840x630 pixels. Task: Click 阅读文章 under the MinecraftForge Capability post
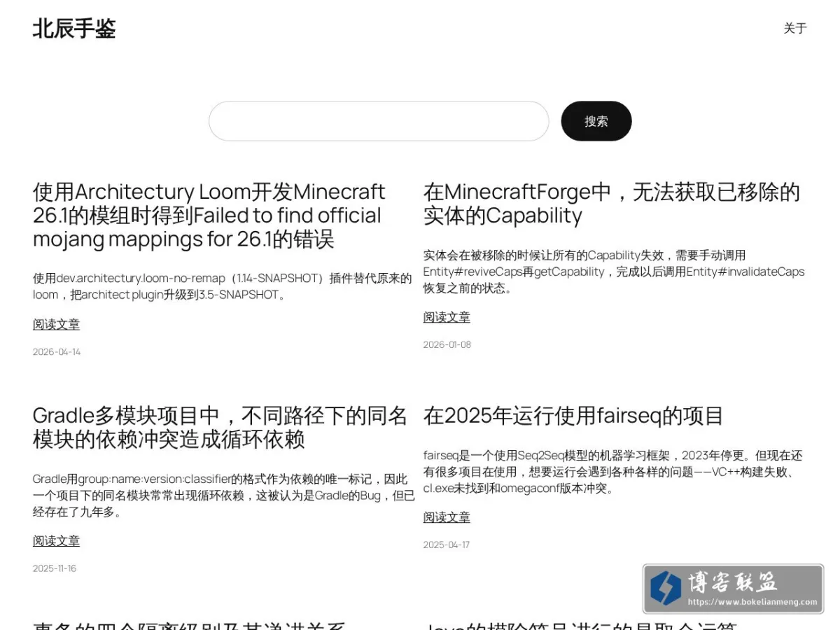click(x=447, y=317)
